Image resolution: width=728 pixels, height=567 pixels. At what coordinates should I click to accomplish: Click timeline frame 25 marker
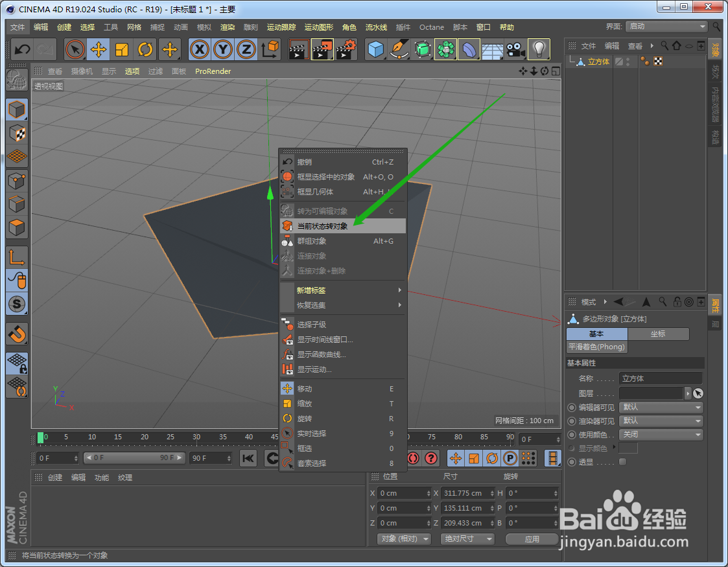[x=170, y=437]
